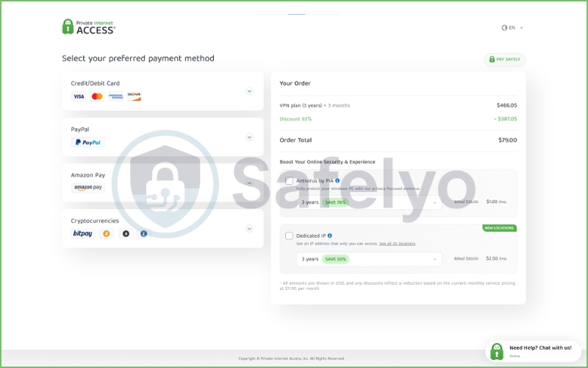
Task: Click the Visa card icon
Action: (79, 96)
